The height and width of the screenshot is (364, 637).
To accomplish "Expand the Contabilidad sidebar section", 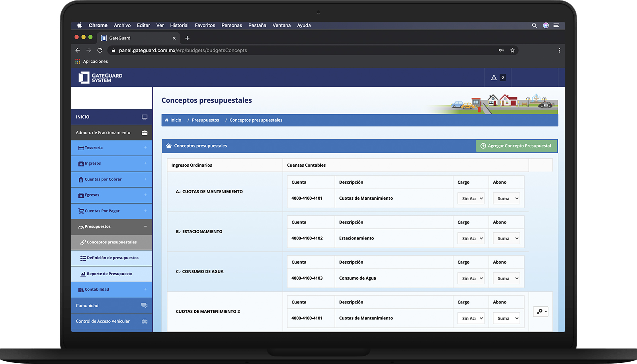I will [112, 290].
